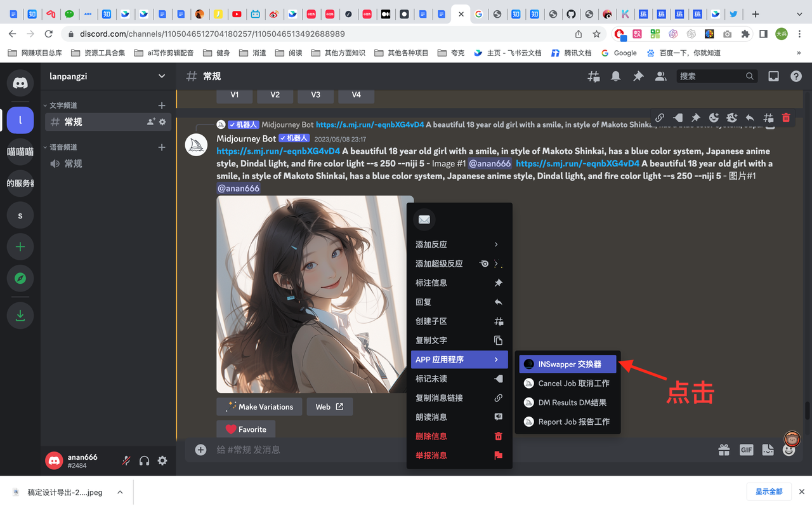
Task: Edit 常规 channel gear icon
Action: (x=162, y=122)
